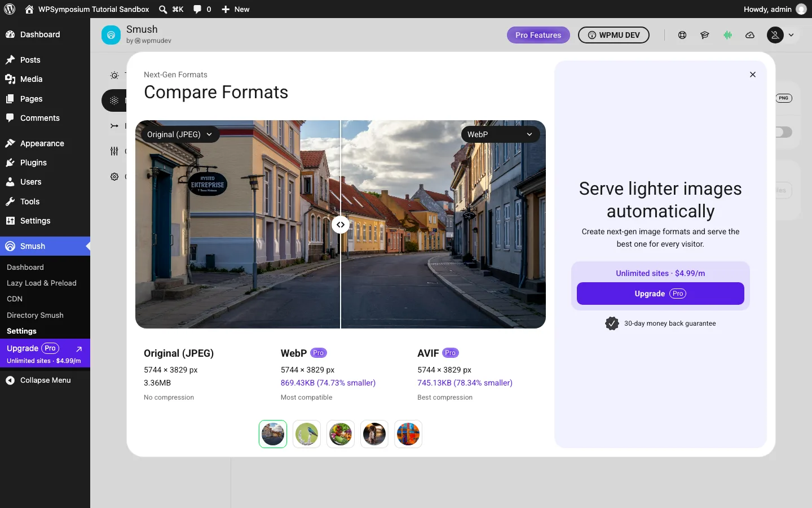Click the WPMU DEV button
812x508 pixels.
614,35
